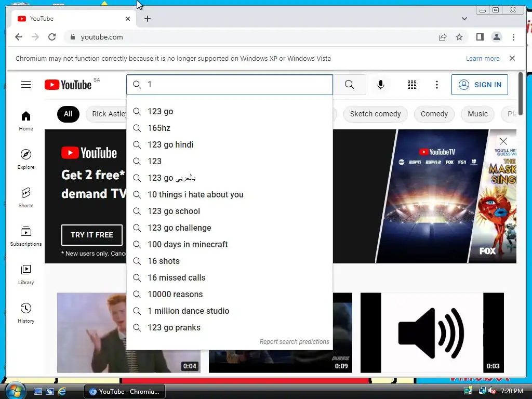The height and width of the screenshot is (399, 532).
Task: Choose suggestion "123 go pranks"
Action: pos(229,327)
